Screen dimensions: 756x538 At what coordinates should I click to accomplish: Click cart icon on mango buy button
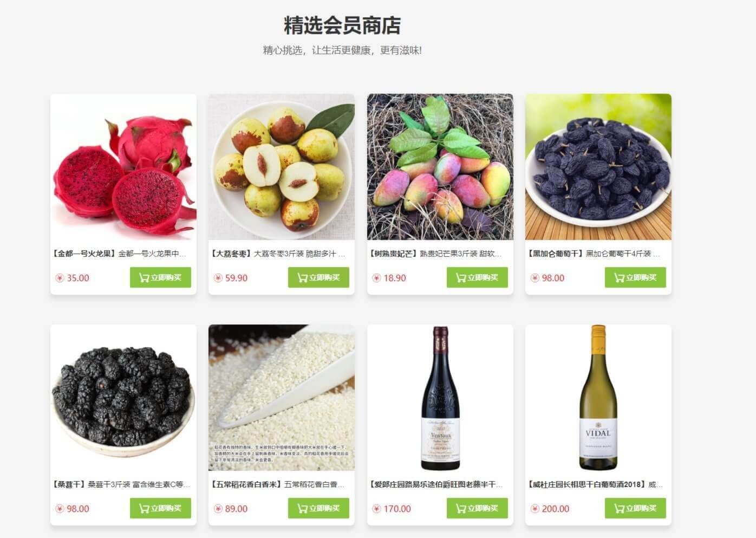pyautogui.click(x=461, y=278)
